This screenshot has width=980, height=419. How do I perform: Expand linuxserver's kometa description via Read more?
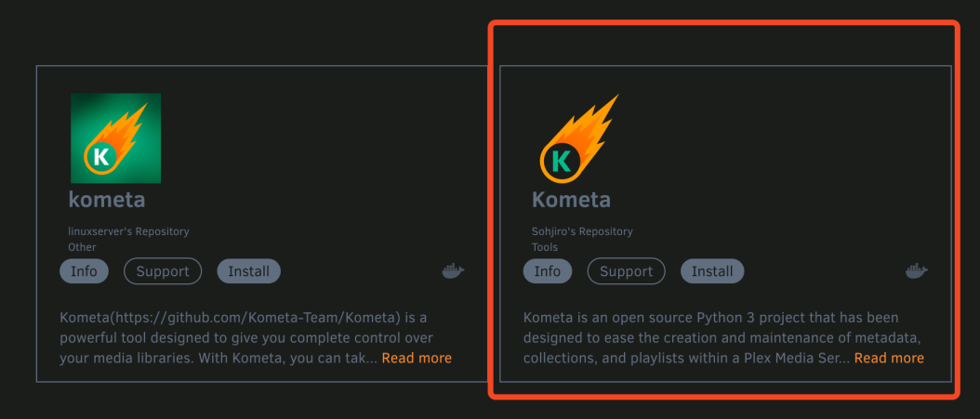(417, 358)
